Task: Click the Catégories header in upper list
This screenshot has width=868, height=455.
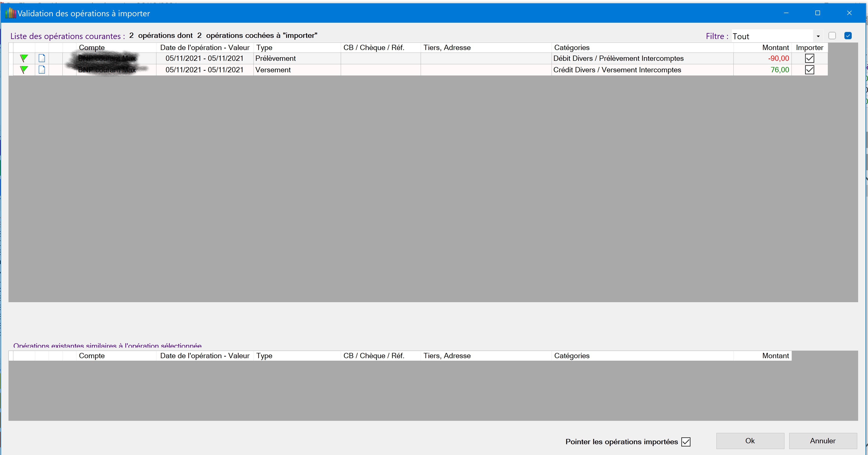Action: click(x=572, y=47)
